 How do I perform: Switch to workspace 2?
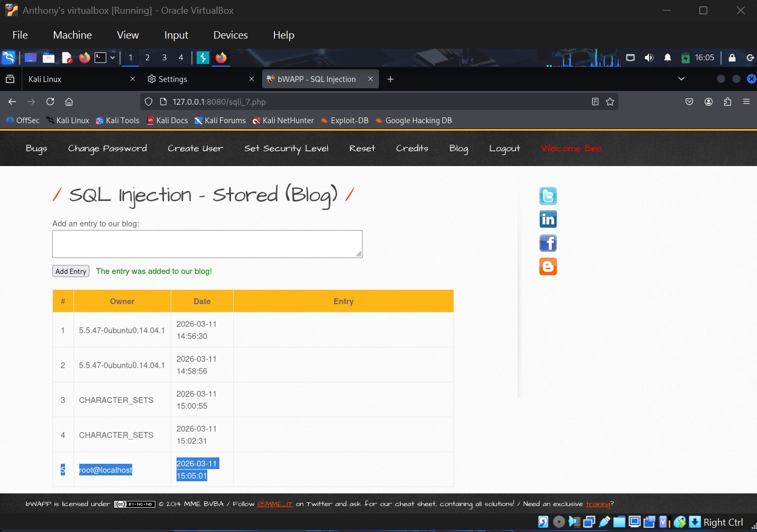[147, 58]
